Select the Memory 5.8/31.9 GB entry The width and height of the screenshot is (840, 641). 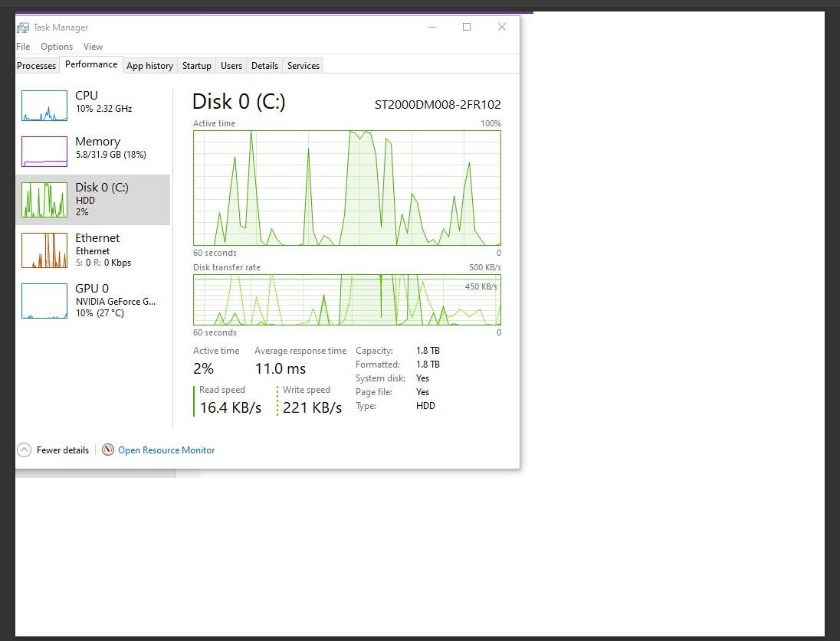[93, 152]
